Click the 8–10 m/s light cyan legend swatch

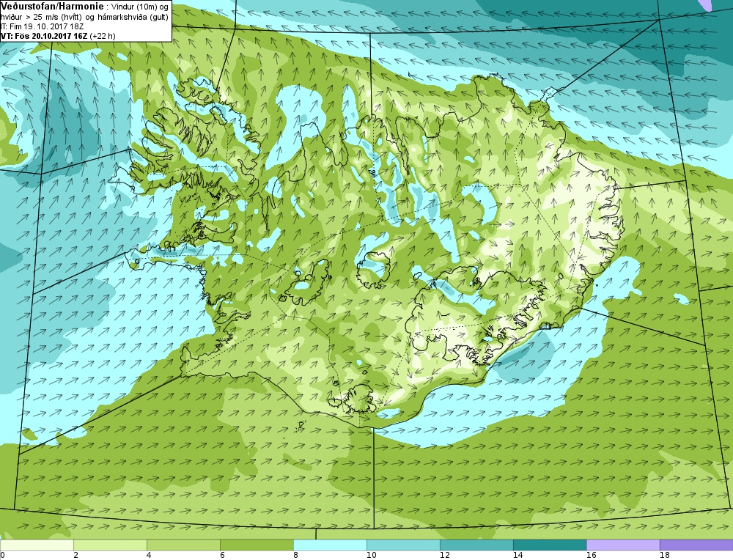[x=330, y=545]
